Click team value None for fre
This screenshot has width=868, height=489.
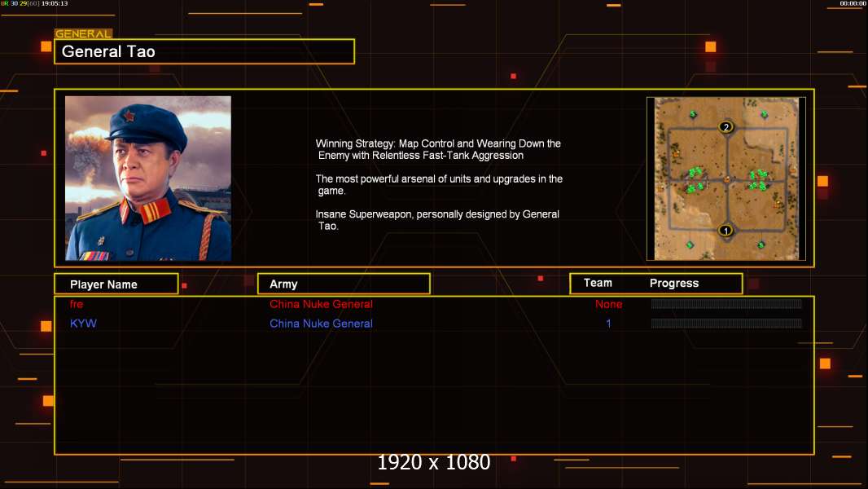(608, 304)
